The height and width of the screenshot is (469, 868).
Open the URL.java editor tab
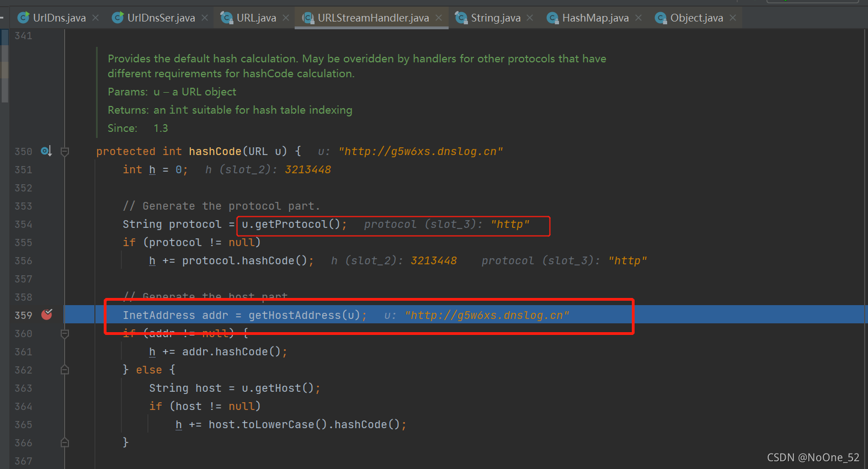coord(256,18)
